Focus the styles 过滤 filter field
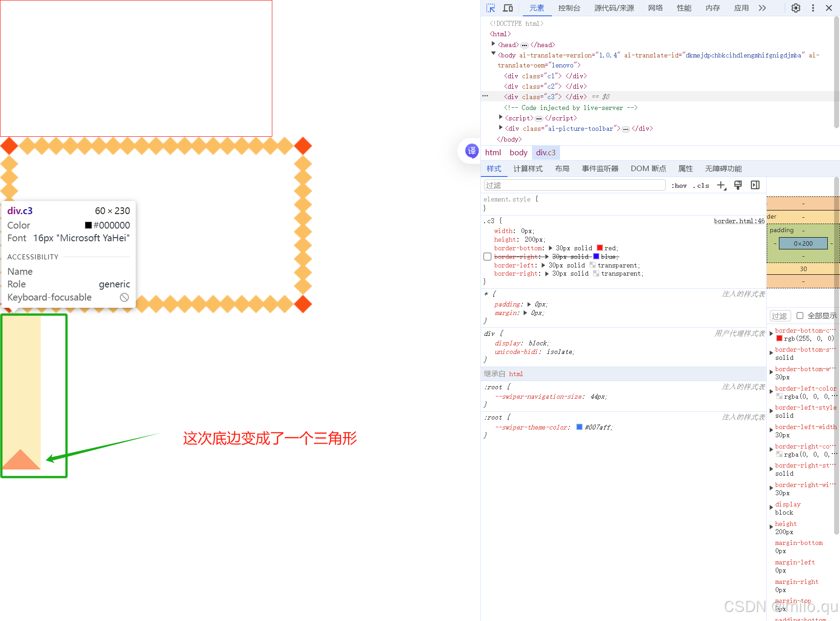The width and height of the screenshot is (840, 621). [574, 185]
